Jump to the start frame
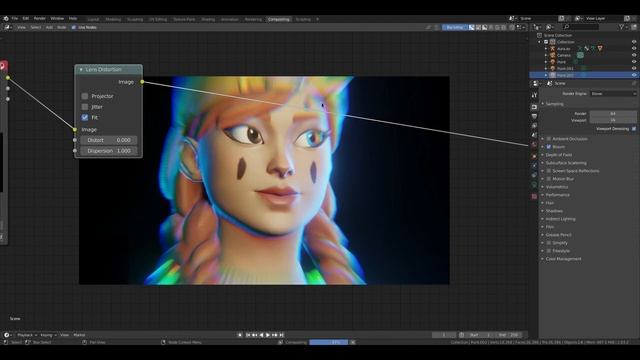The height and width of the screenshot is (360, 640). (x=248, y=335)
